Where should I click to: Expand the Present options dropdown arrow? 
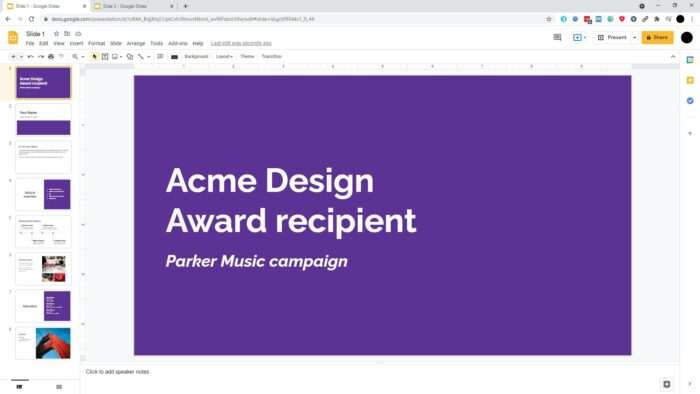pos(634,37)
